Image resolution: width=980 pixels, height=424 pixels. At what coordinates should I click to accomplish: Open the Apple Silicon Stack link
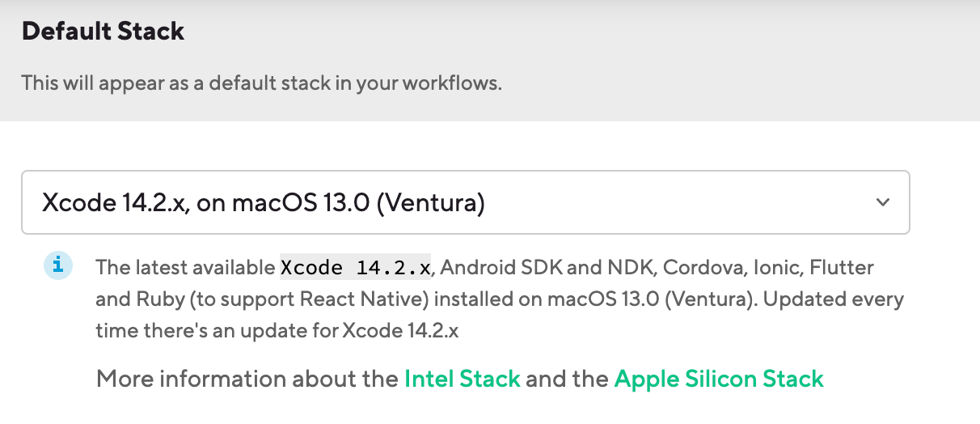coord(719,379)
